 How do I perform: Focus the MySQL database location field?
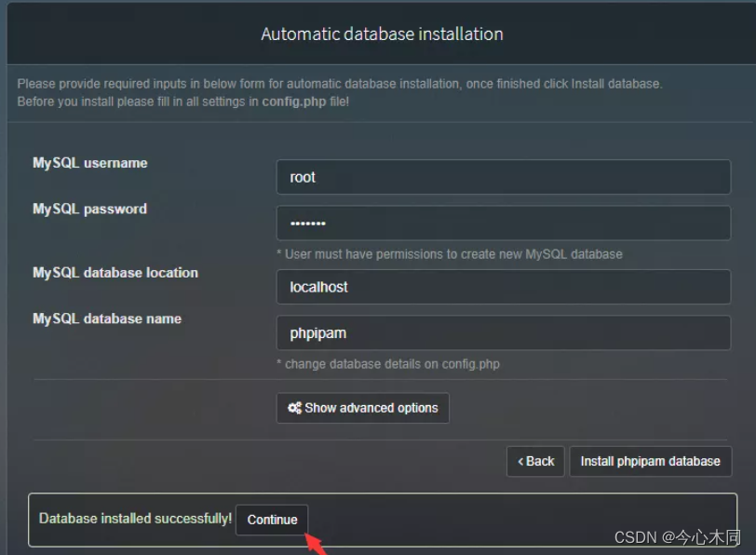pyautogui.click(x=503, y=286)
